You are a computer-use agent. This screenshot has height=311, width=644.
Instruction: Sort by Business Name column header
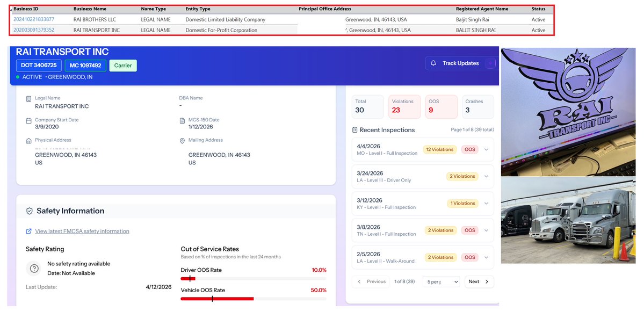click(90, 9)
